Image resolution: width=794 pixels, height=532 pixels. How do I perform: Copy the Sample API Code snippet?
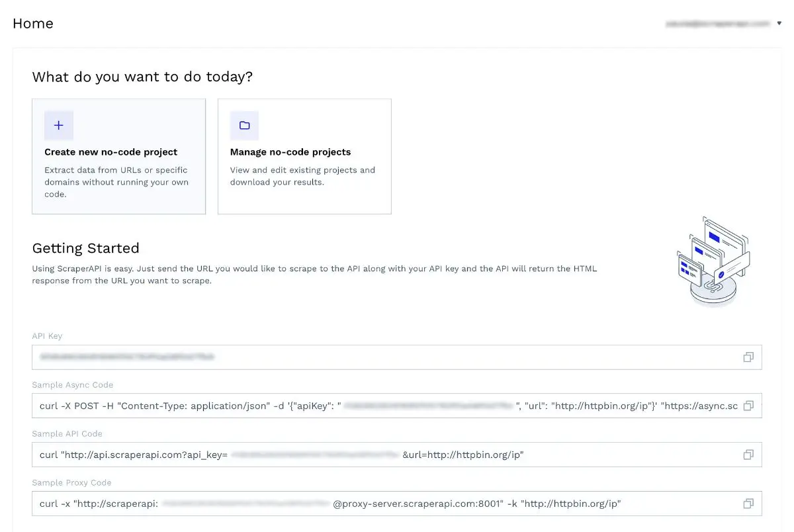(748, 455)
